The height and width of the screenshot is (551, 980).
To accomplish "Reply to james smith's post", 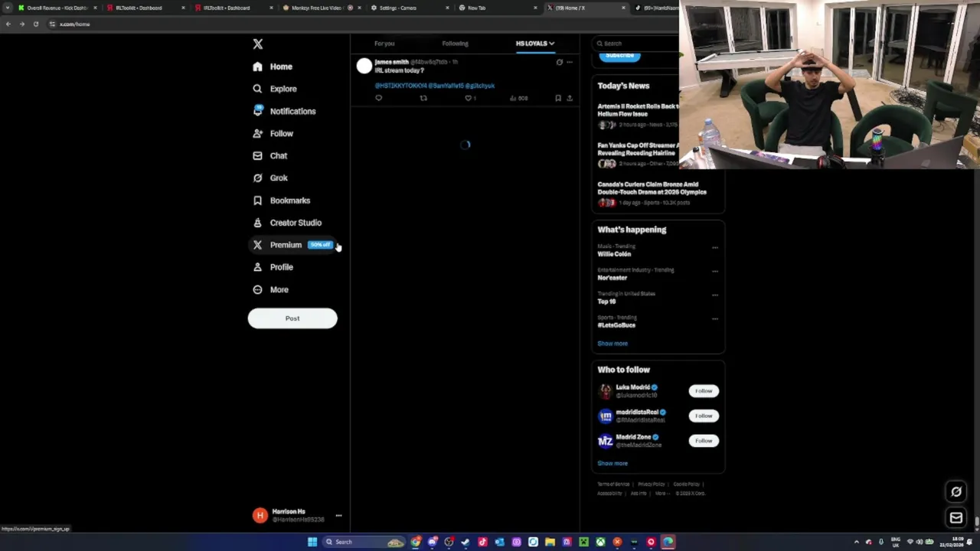I will 378,98.
